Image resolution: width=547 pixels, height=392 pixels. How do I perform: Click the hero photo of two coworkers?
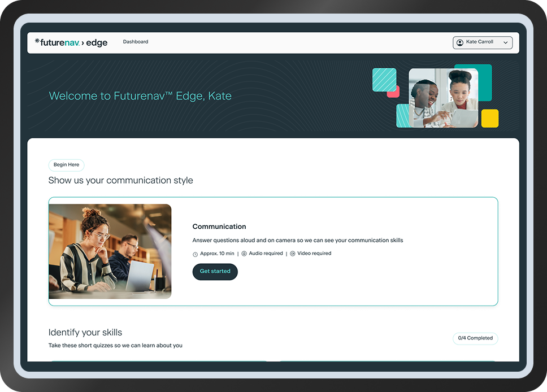coord(443,97)
